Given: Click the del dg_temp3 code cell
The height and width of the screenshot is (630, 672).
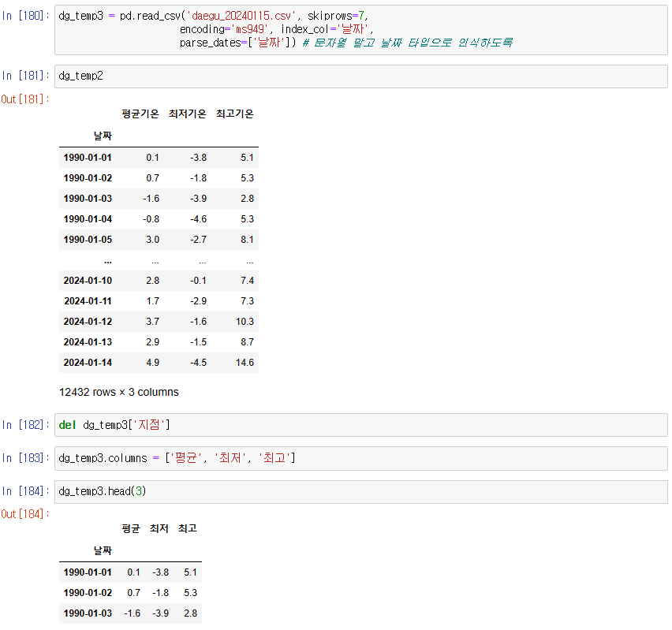Looking at the screenshot, I should tap(361, 425).
